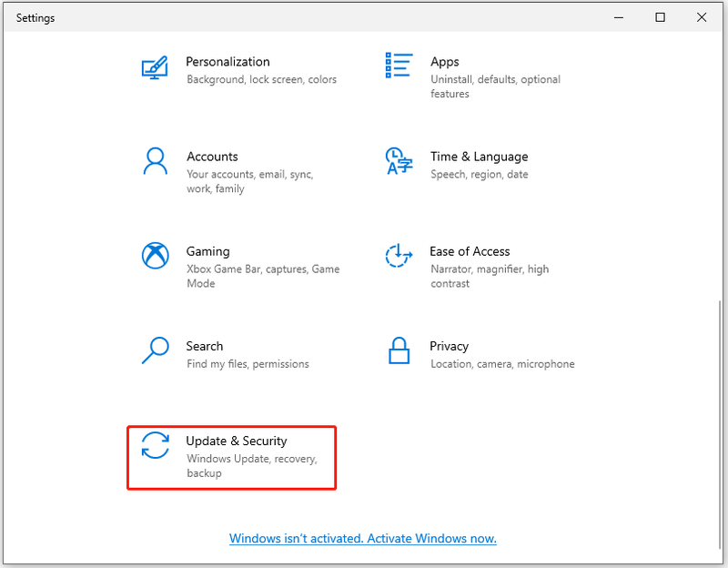This screenshot has width=728, height=568.
Task: Click 'Find my files, permissions' description
Action: click(248, 364)
